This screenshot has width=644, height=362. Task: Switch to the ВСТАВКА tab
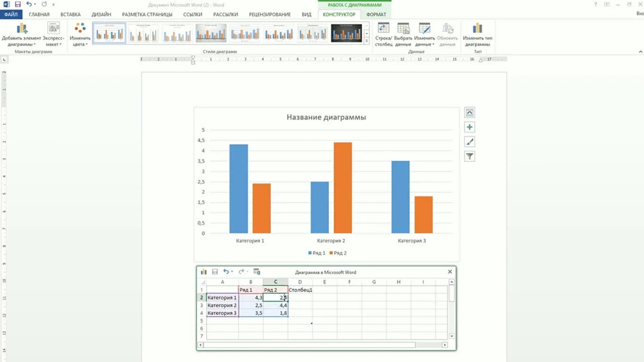(x=71, y=15)
